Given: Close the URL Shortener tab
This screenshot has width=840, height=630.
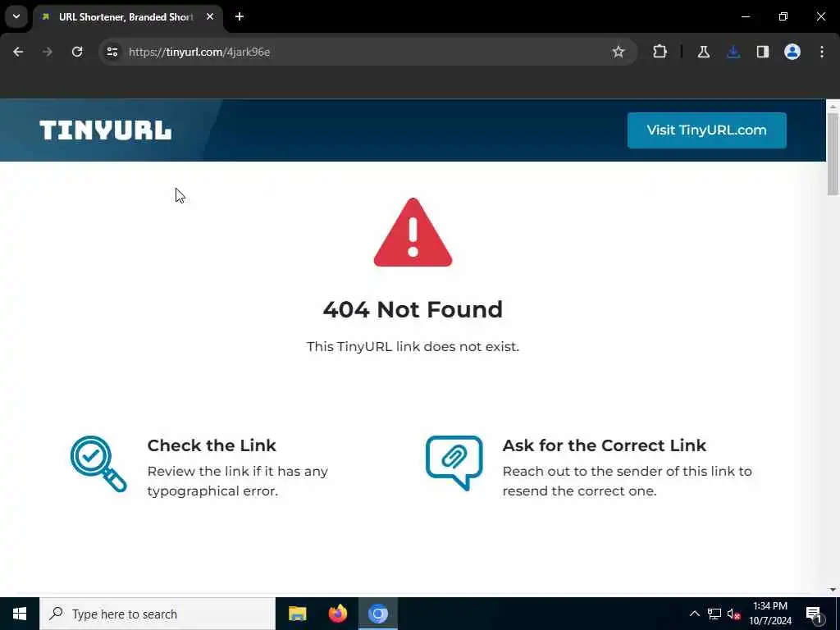Looking at the screenshot, I should point(210,16).
